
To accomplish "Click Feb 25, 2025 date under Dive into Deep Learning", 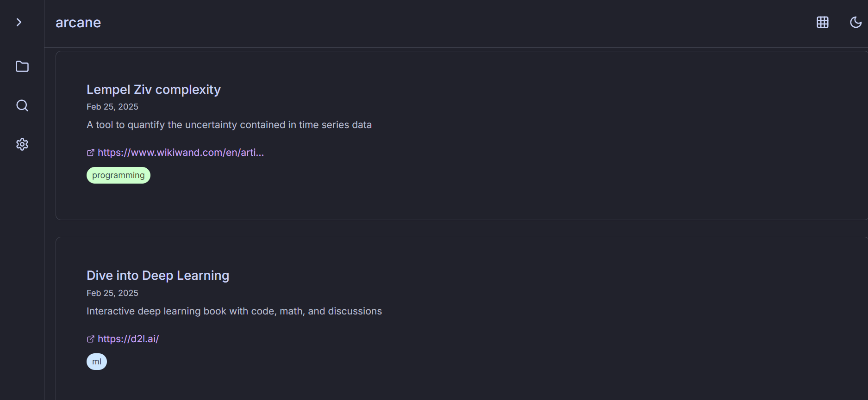I will pyautogui.click(x=112, y=293).
